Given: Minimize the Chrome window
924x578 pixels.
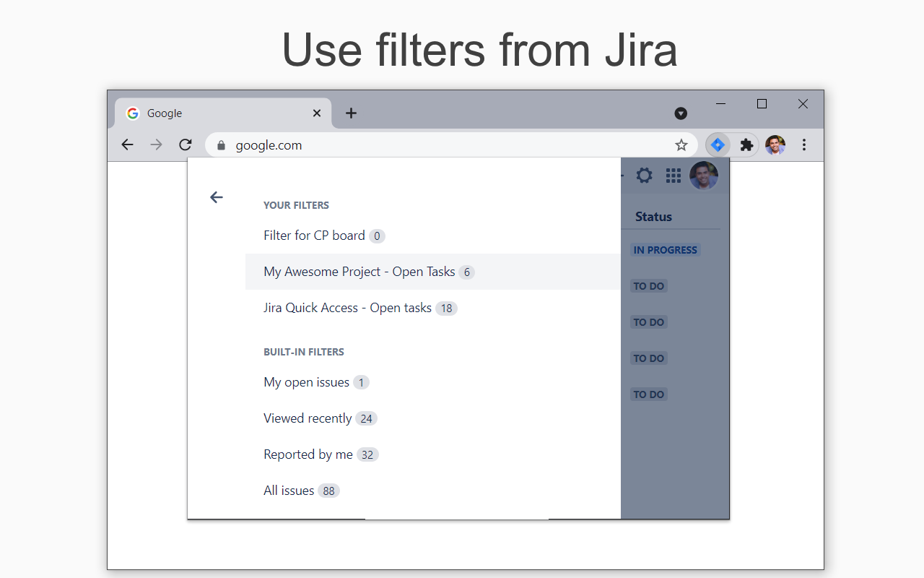Looking at the screenshot, I should pyautogui.click(x=720, y=104).
